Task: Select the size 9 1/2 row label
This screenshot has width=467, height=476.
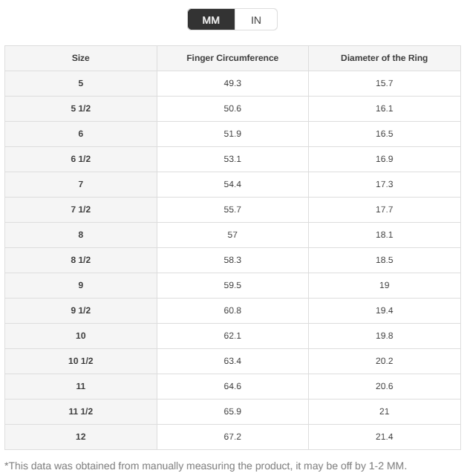Action: pyautogui.click(x=81, y=310)
